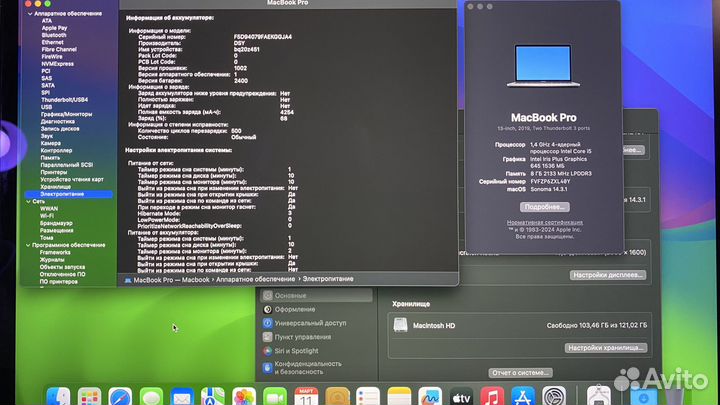Image resolution: width=720 pixels, height=405 pixels.
Task: Open Finder from the Dock
Action: click(58, 397)
